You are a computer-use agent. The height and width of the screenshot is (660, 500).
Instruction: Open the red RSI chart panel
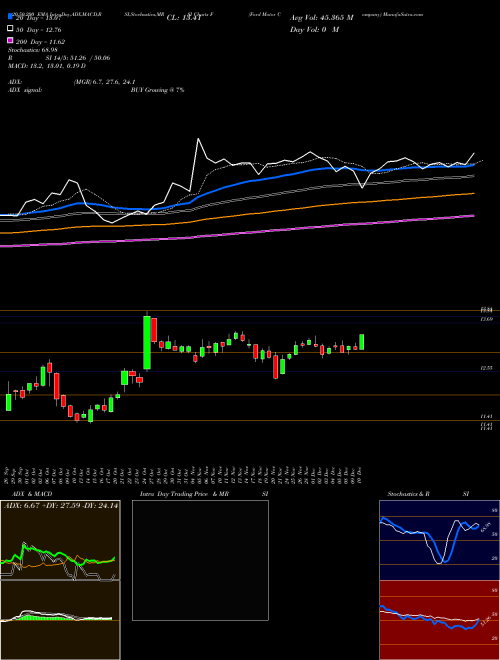pos(439,620)
